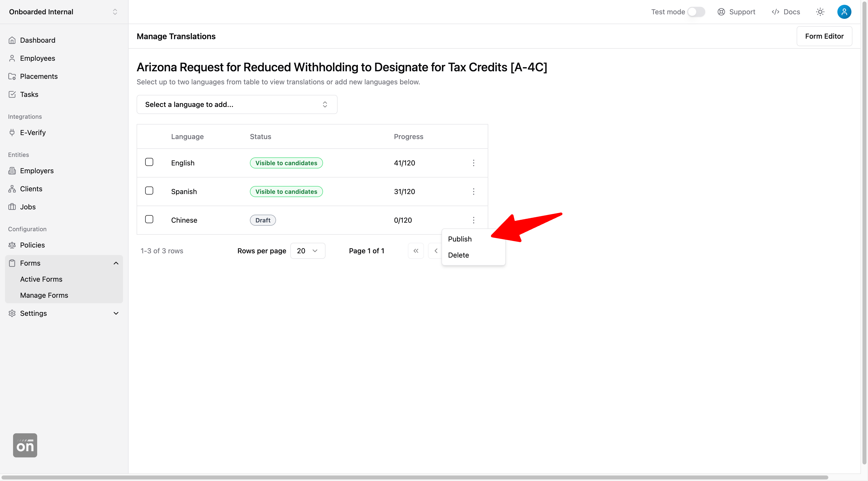
Task: Choose Delete from the context menu
Action: tap(473, 255)
